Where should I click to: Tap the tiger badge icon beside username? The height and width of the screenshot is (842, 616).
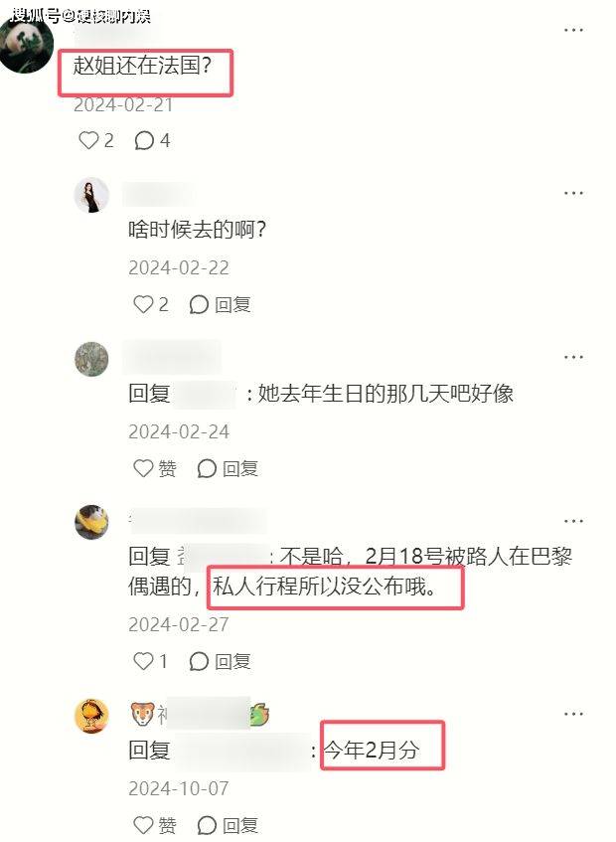(142, 714)
